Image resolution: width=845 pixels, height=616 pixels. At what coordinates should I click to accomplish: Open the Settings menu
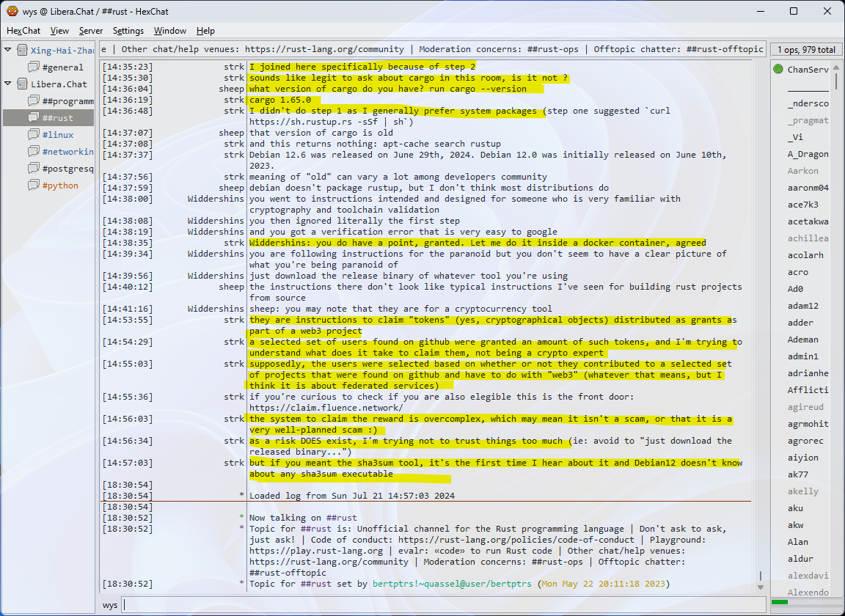128,31
